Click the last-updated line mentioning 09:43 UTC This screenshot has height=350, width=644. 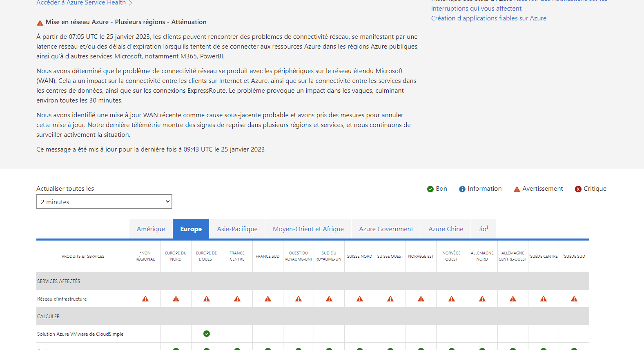click(x=151, y=149)
